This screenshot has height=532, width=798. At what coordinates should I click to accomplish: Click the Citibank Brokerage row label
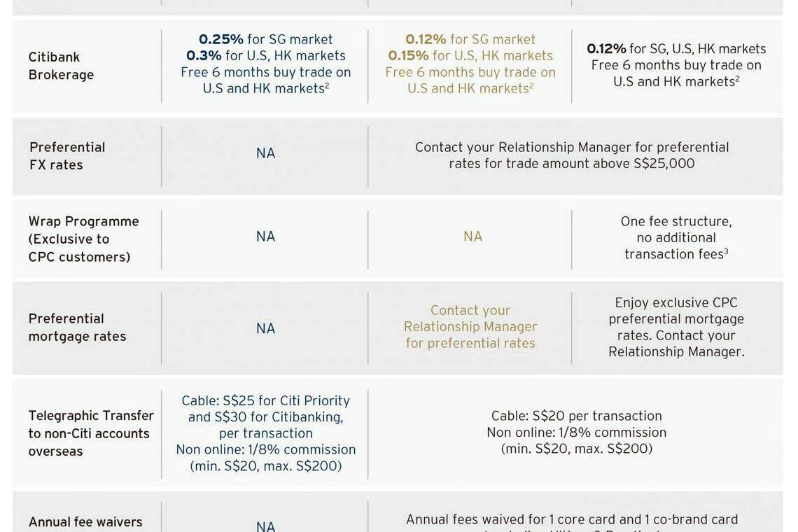61,66
